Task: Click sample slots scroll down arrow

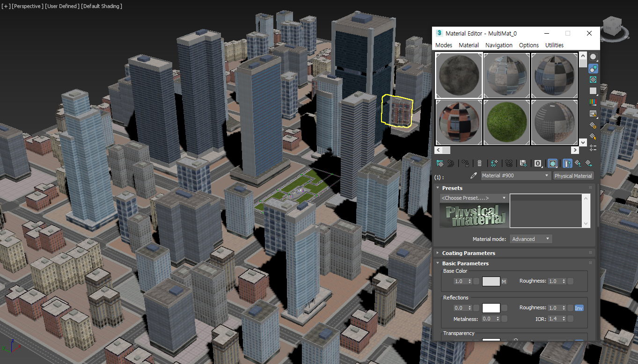Action: pyautogui.click(x=583, y=142)
